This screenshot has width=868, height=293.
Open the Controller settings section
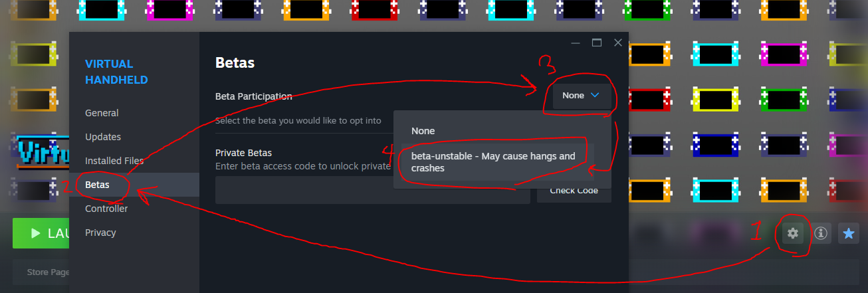(106, 209)
